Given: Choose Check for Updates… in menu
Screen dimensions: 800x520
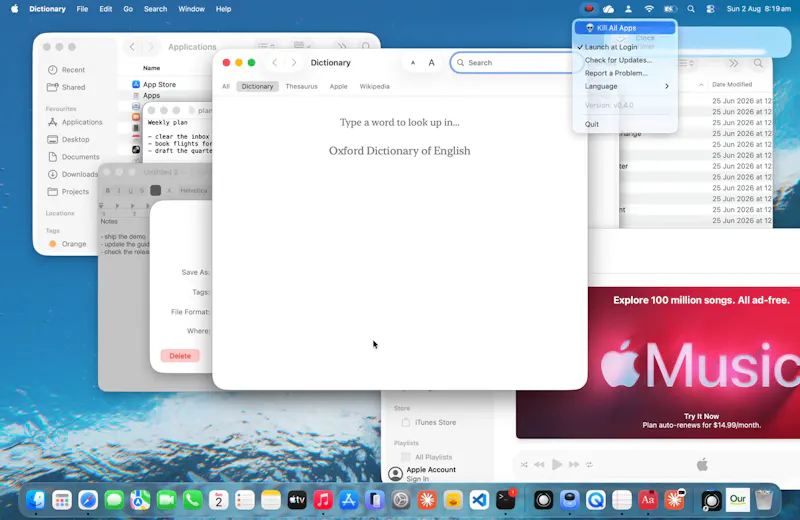Looking at the screenshot, I should (x=625, y=60).
